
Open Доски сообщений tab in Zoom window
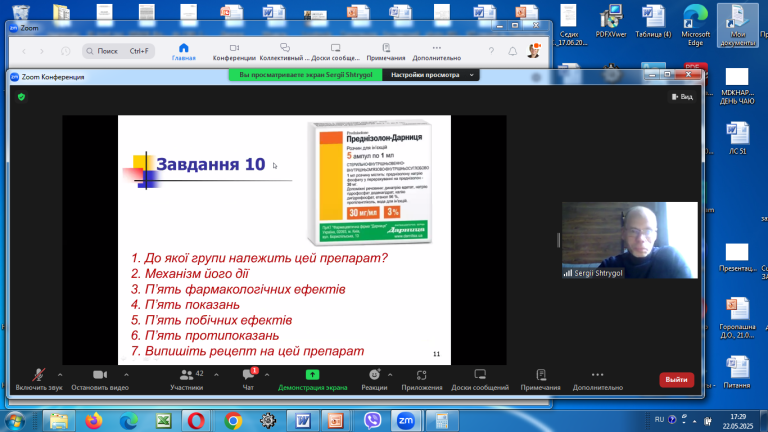(336, 51)
